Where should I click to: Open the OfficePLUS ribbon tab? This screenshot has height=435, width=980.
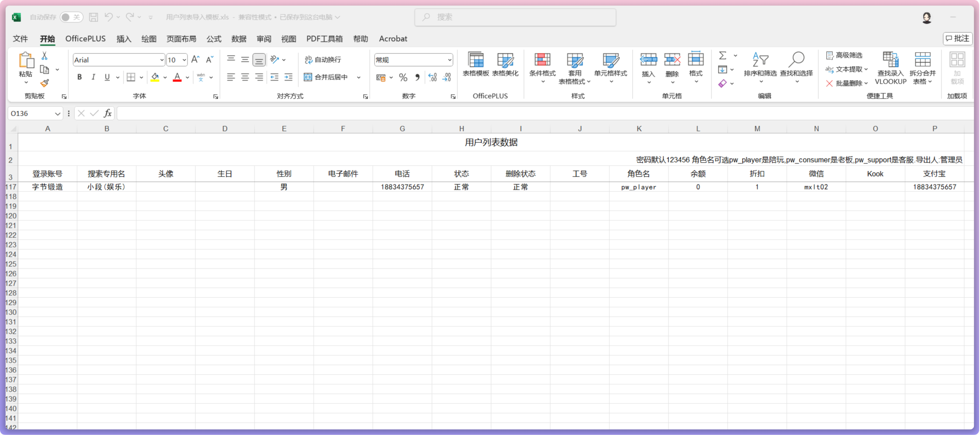click(x=85, y=39)
